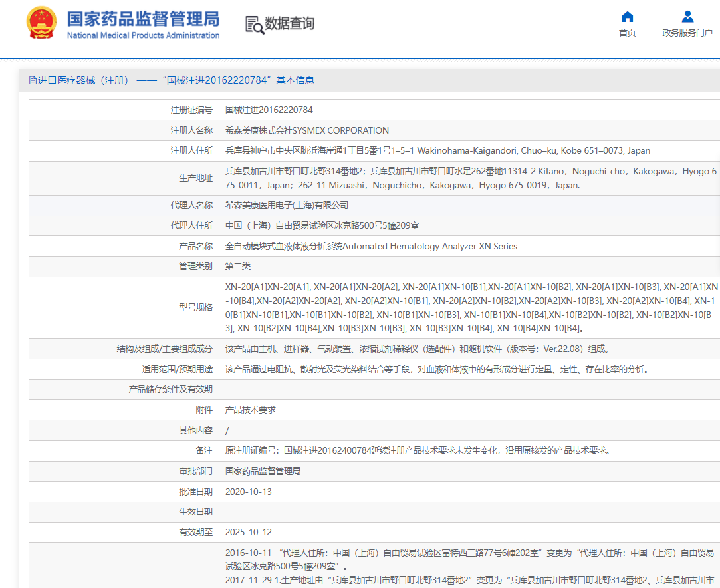The width and height of the screenshot is (720, 588).
Task: Click the 其他内容 value slash
Action: click(x=227, y=431)
